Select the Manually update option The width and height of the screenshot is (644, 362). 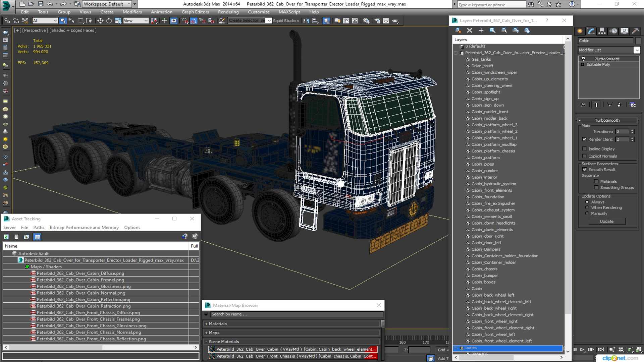[587, 213]
